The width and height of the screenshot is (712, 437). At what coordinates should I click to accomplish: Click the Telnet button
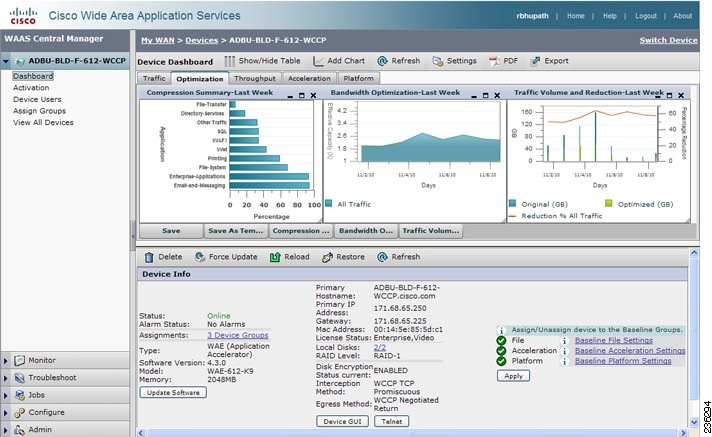click(391, 422)
